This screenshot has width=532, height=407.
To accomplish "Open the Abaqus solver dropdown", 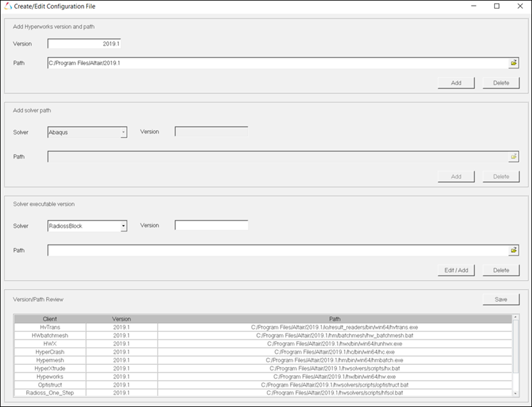I will pyautogui.click(x=123, y=132).
